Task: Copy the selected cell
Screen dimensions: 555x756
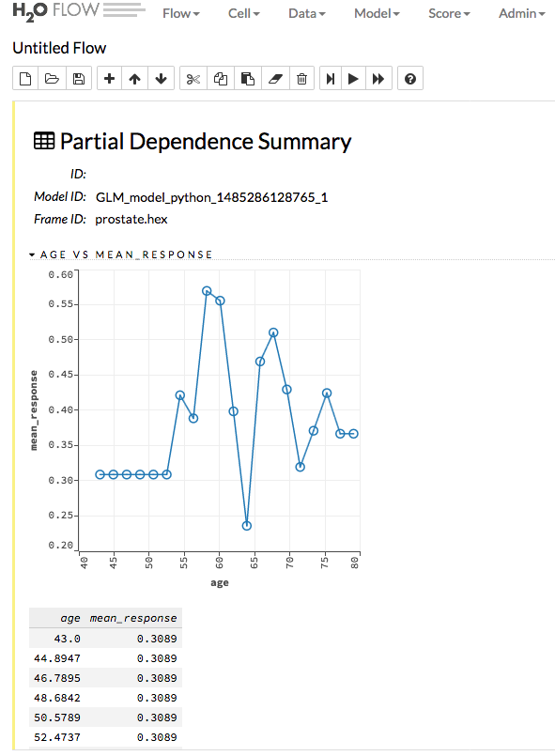Action: coord(220,78)
